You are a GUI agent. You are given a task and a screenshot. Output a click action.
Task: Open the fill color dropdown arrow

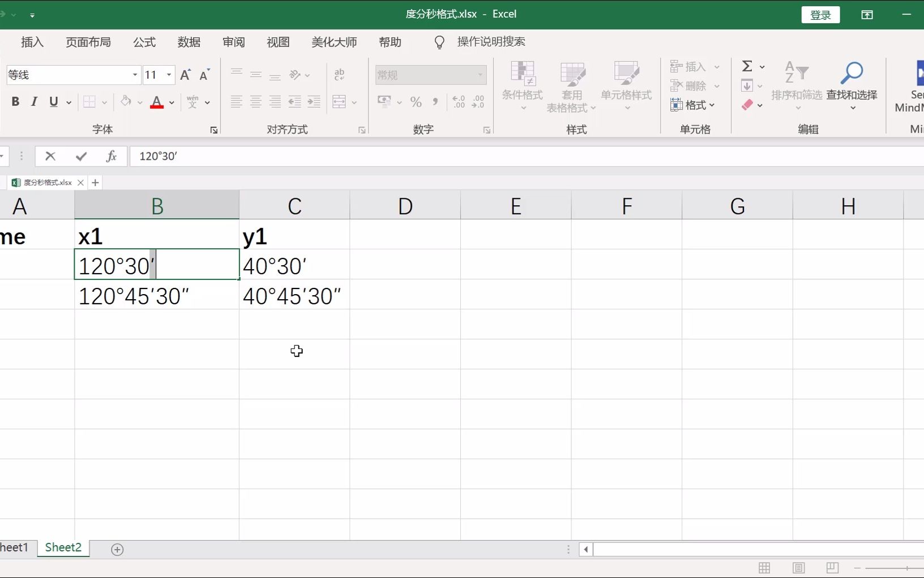coord(140,102)
